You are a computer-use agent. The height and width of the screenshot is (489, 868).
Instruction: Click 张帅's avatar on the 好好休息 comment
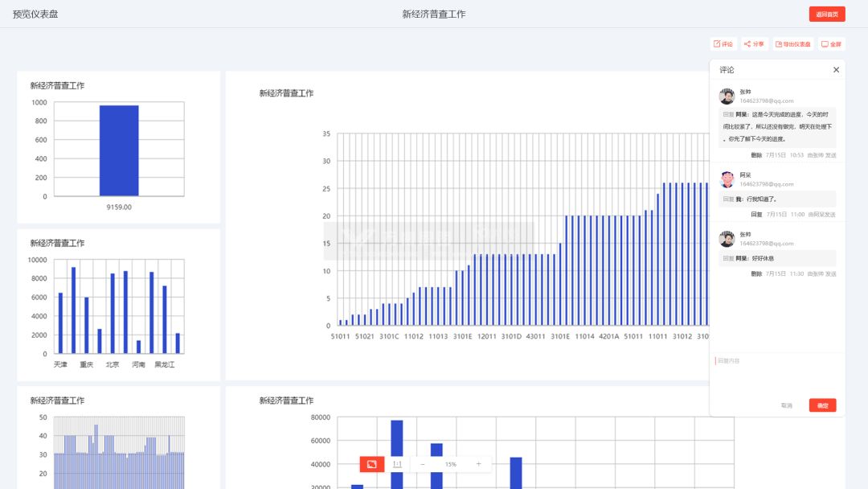pyautogui.click(x=727, y=239)
